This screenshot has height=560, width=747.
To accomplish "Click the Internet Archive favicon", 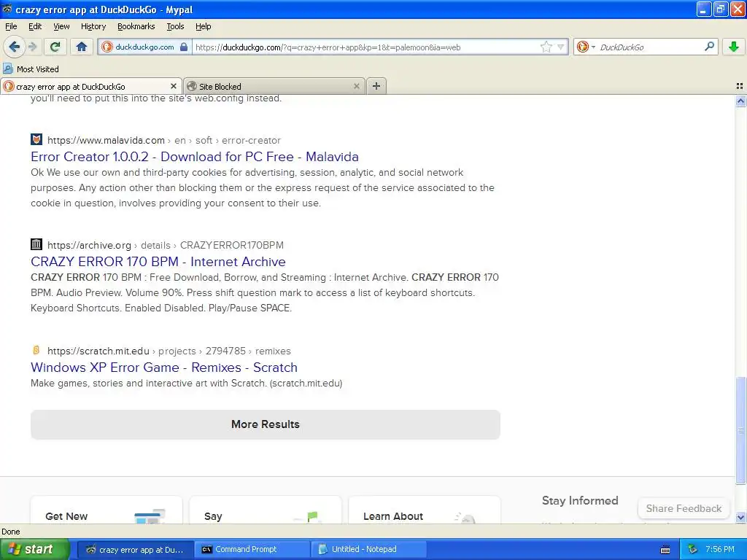I will tap(36, 244).
